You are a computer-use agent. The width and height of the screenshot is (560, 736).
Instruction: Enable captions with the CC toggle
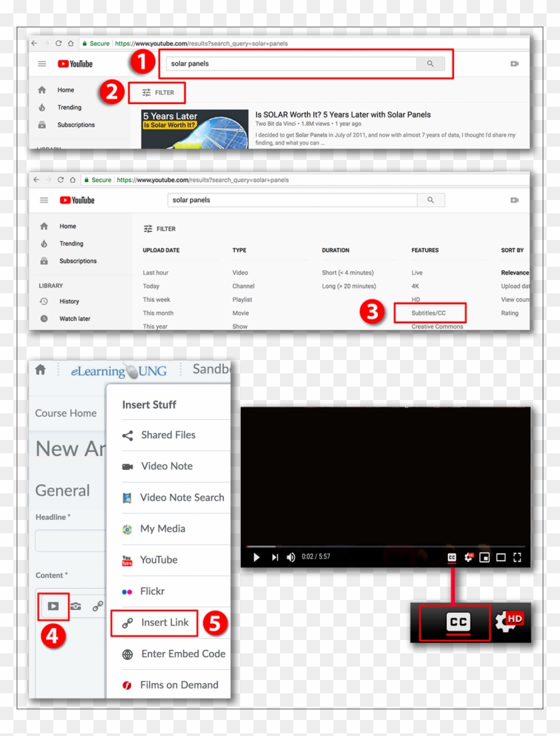click(x=451, y=557)
